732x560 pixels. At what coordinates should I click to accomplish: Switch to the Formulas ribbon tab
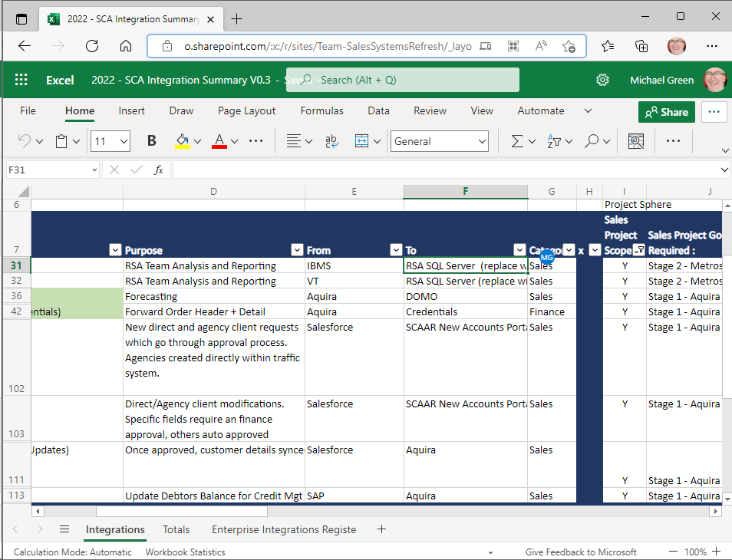pyautogui.click(x=321, y=110)
